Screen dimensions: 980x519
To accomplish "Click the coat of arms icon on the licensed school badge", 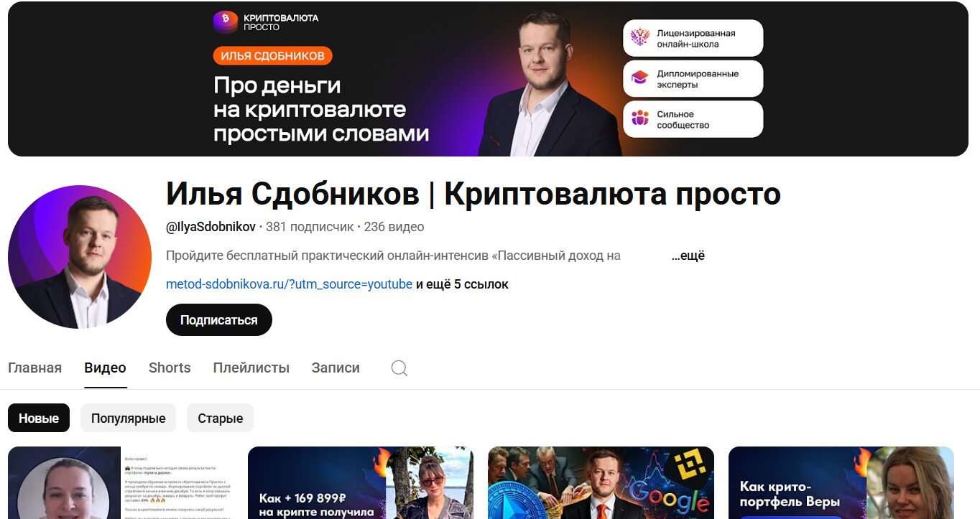I will coord(639,38).
